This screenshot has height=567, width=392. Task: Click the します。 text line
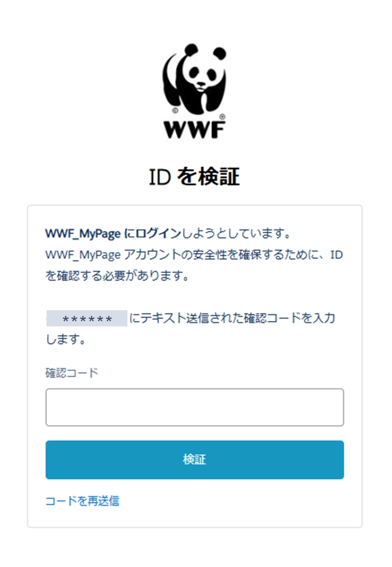pos(66,339)
